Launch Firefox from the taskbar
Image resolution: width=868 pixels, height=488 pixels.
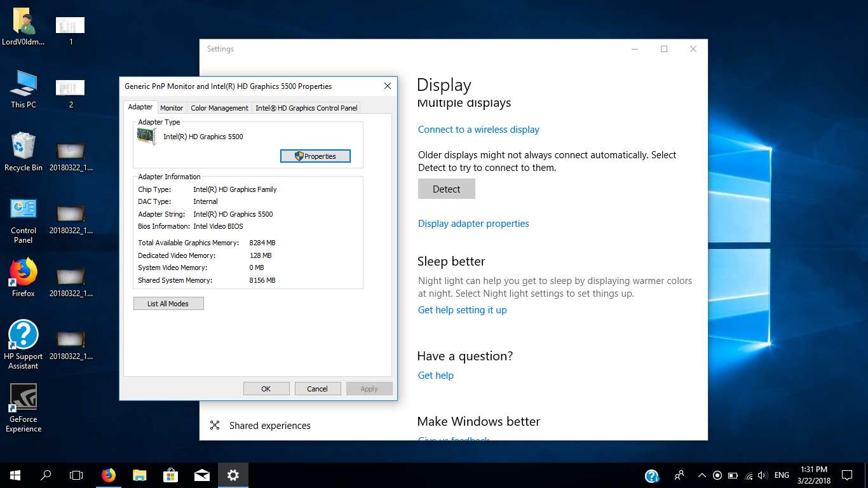[109, 475]
